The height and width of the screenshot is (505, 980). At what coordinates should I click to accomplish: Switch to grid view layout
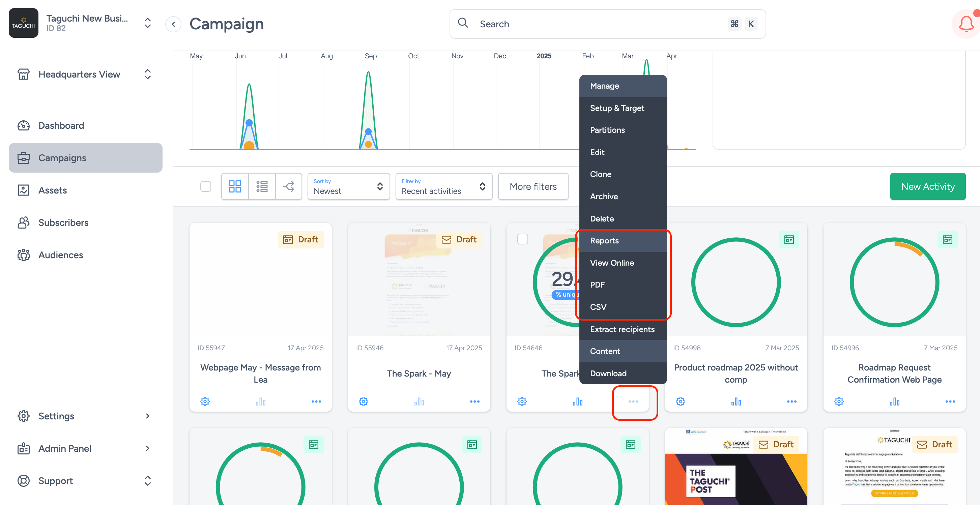point(235,186)
